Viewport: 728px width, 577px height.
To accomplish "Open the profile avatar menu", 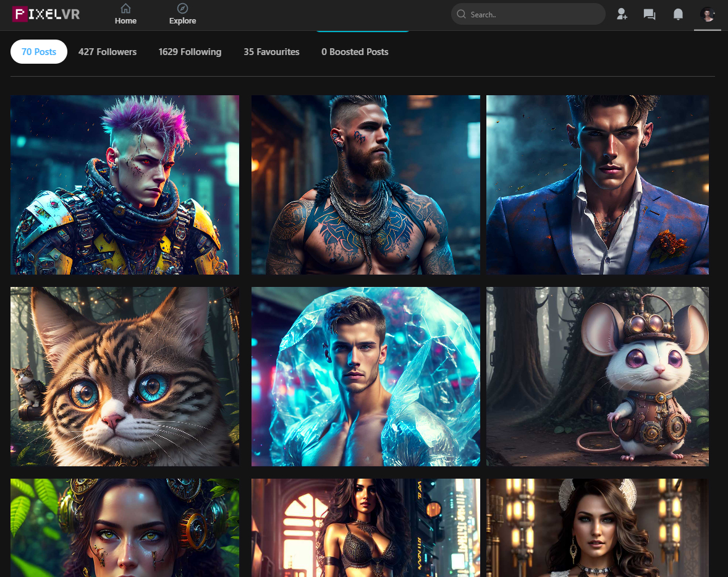I will pyautogui.click(x=708, y=14).
